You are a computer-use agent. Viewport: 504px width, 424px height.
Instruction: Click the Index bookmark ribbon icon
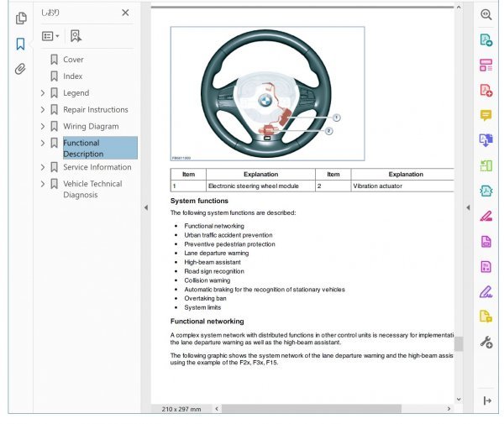(x=54, y=76)
